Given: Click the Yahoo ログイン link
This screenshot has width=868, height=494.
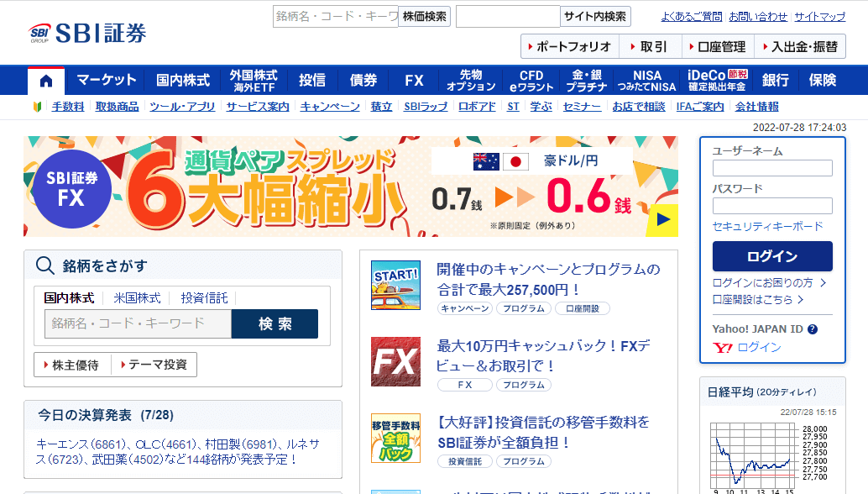Looking at the screenshot, I should click(759, 347).
